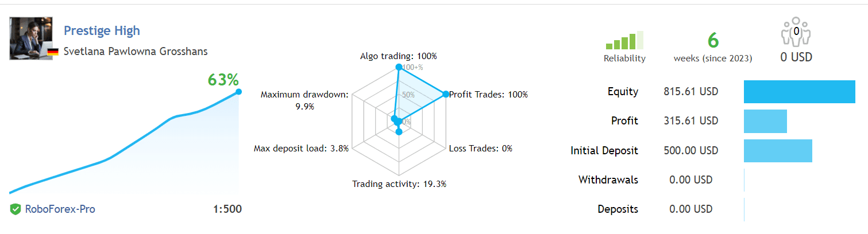Viewport: 868px width, 234px height.
Task: Click the Max deposit load label
Action: [301, 149]
